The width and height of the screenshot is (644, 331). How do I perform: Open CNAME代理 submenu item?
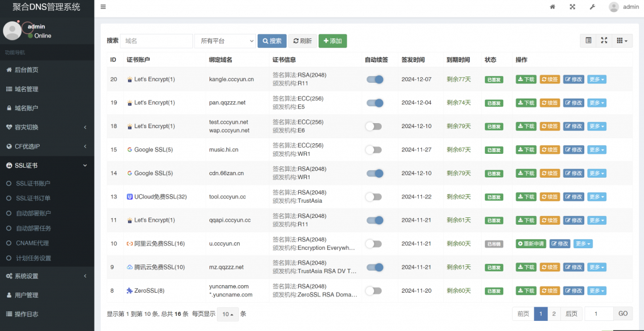[47, 243]
